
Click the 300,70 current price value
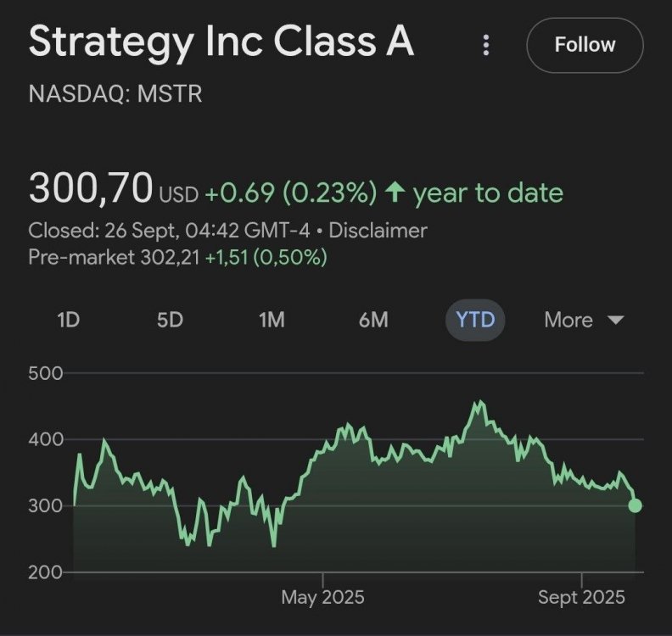pyautogui.click(x=91, y=188)
